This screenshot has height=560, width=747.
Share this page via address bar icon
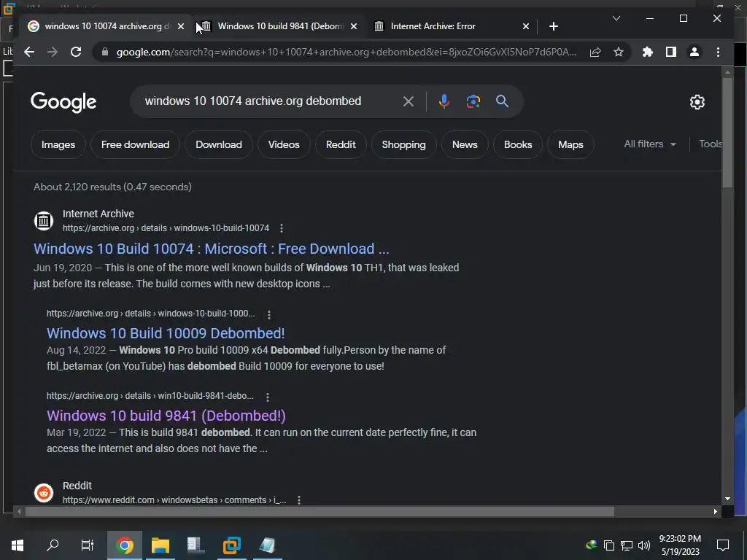pyautogui.click(x=595, y=52)
